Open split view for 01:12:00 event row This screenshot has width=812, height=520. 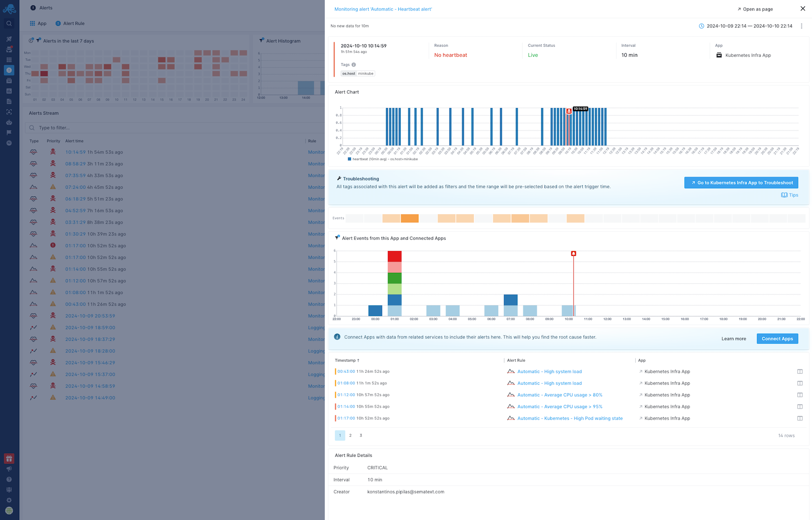[x=800, y=395]
